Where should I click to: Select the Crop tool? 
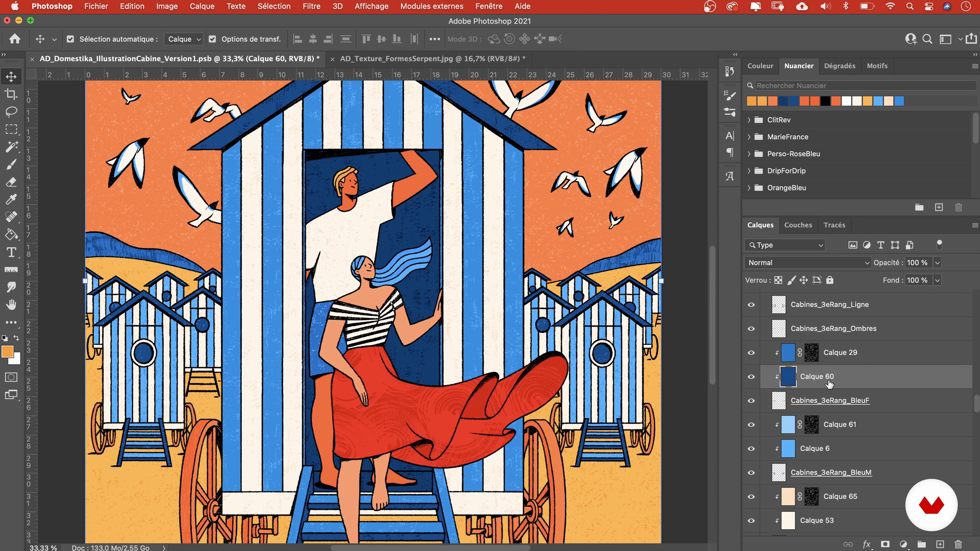(11, 94)
